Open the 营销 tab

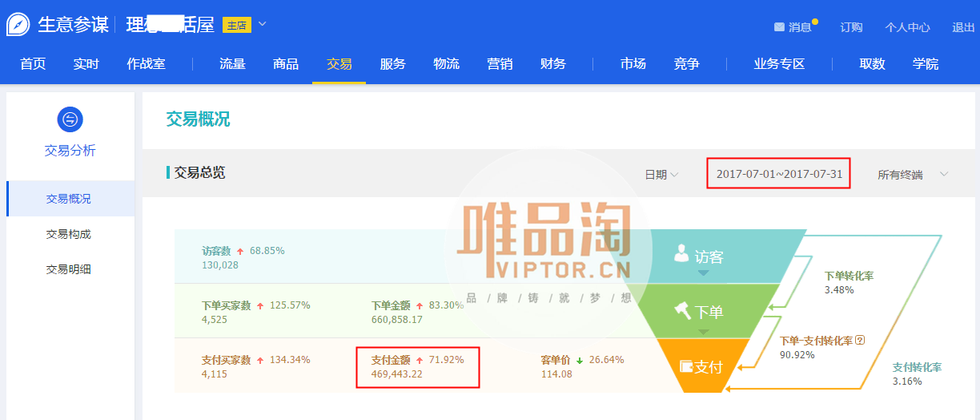(500, 64)
